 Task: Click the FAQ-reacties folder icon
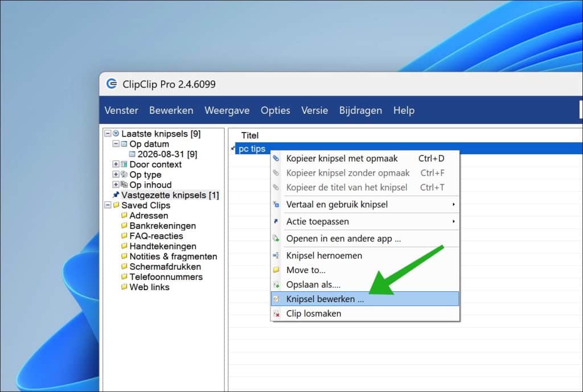click(x=124, y=236)
